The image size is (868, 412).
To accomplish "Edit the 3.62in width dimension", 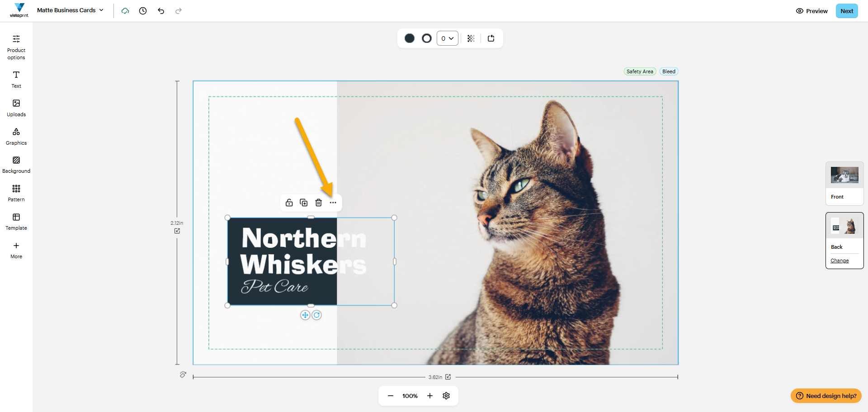I will tap(448, 377).
